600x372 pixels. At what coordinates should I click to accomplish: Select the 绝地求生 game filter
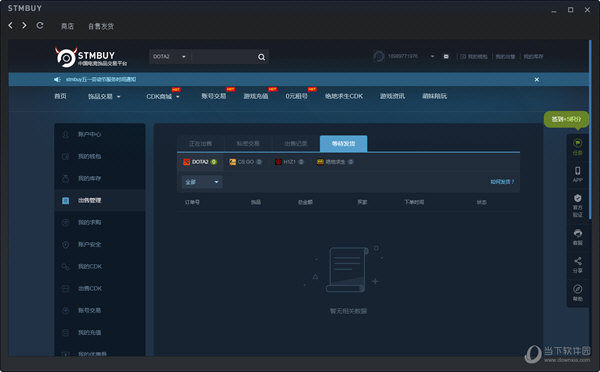pyautogui.click(x=335, y=162)
